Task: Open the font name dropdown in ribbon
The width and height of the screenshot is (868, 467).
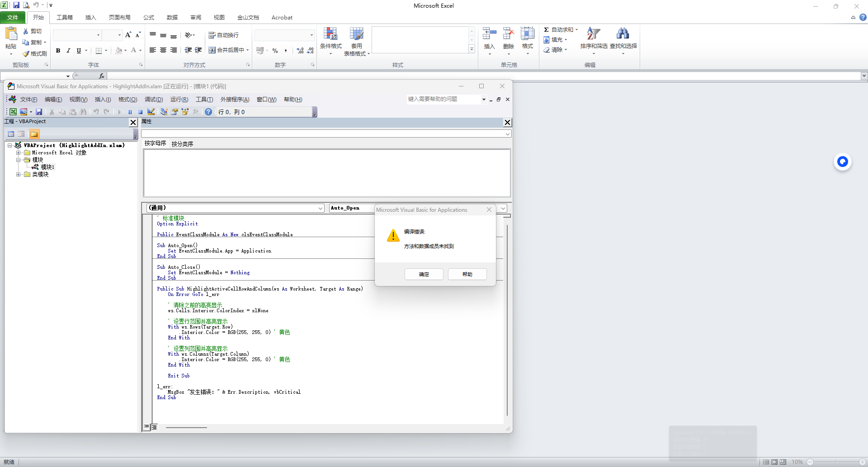Action: tap(98, 35)
